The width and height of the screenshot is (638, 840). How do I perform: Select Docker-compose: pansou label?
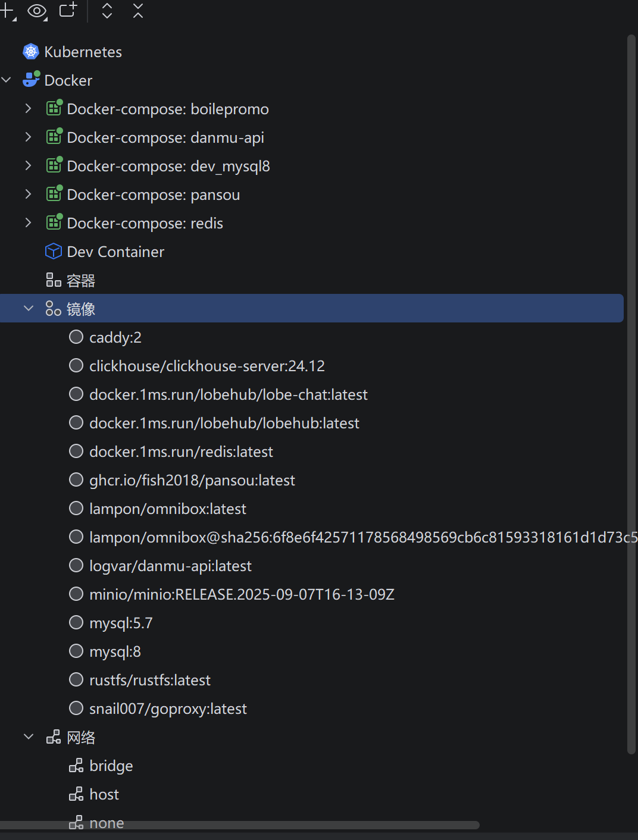click(154, 195)
